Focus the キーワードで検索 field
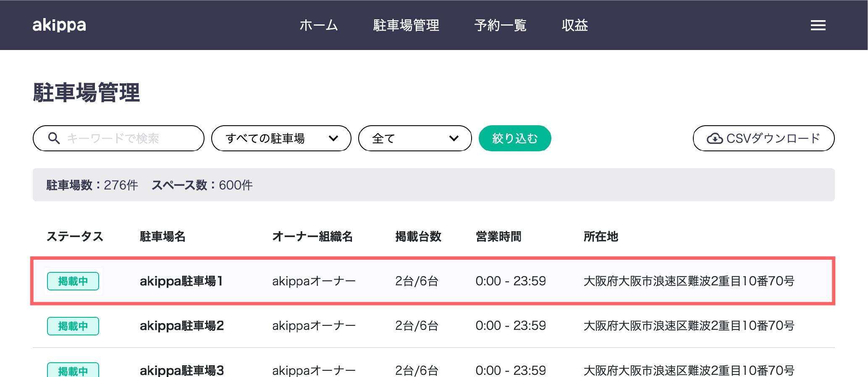Viewport: 868px width, 377px height. pos(118,138)
